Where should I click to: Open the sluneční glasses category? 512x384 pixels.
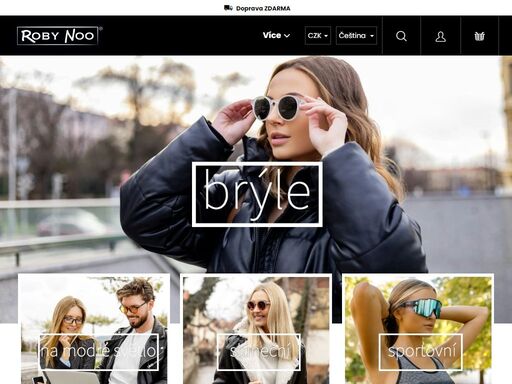click(x=256, y=329)
